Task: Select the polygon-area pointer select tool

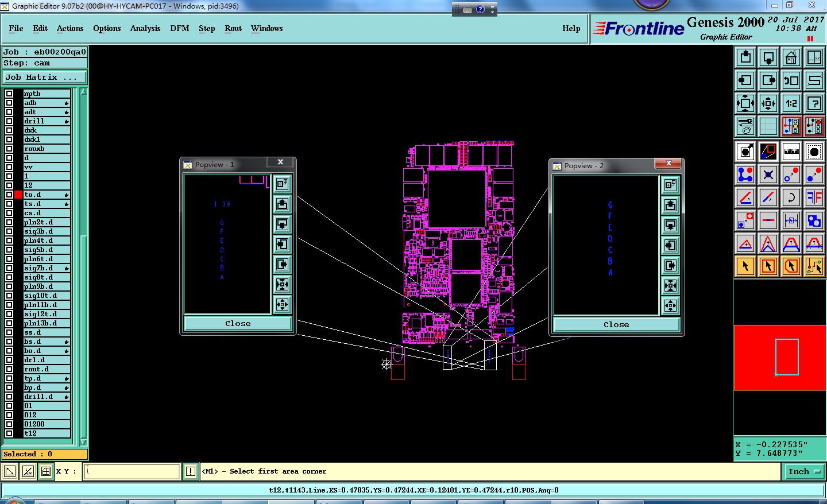Action: tap(791, 266)
